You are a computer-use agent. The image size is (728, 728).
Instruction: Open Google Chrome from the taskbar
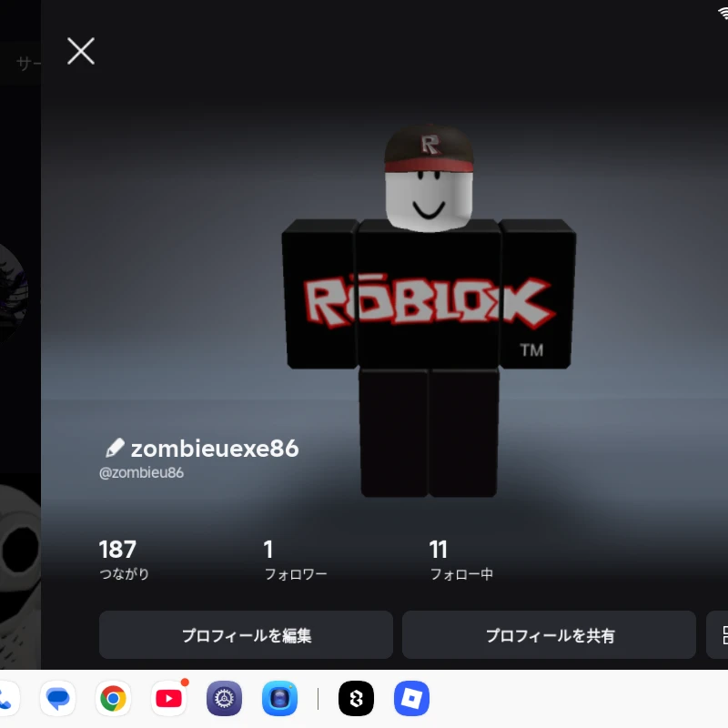113,698
